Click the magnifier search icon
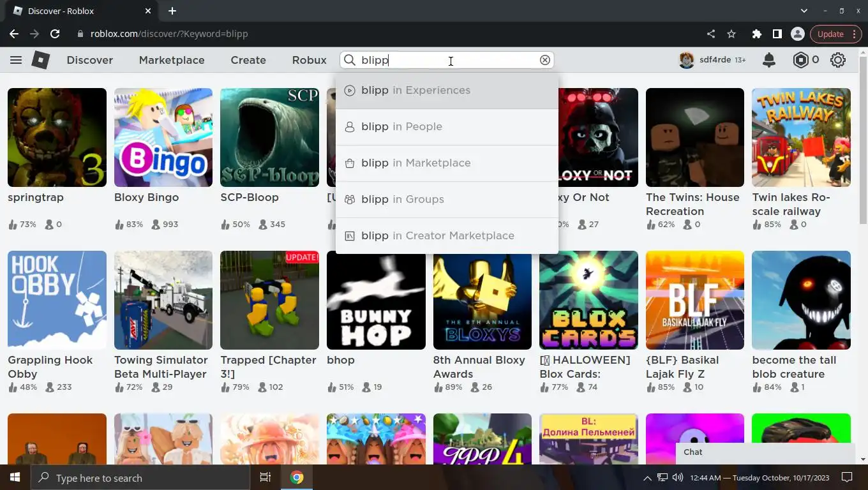The width and height of the screenshot is (868, 490). coord(350,60)
